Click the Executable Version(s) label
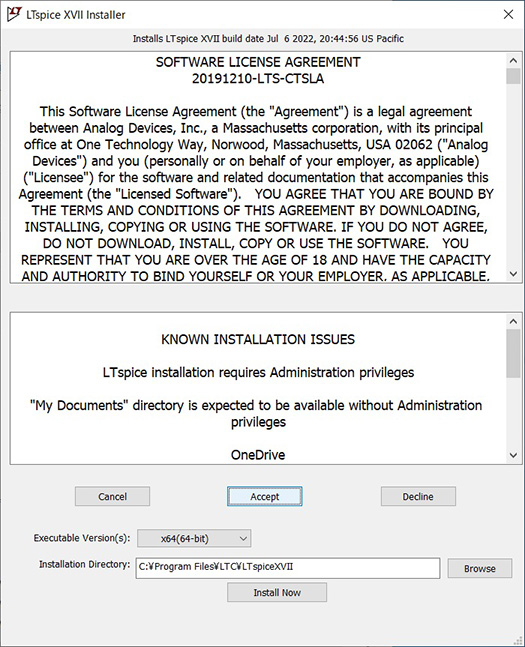The width and height of the screenshot is (525, 647). click(x=82, y=538)
